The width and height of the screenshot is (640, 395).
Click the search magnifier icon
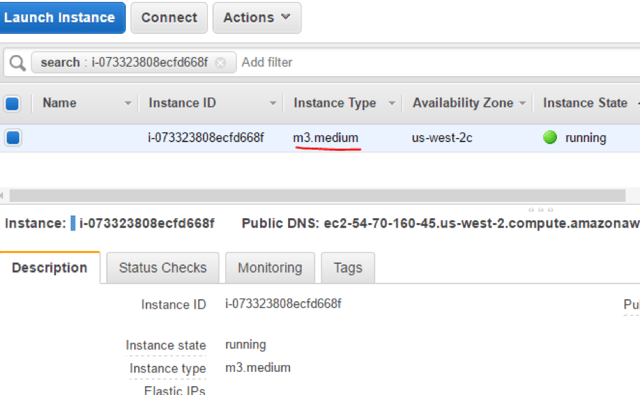coord(18,63)
